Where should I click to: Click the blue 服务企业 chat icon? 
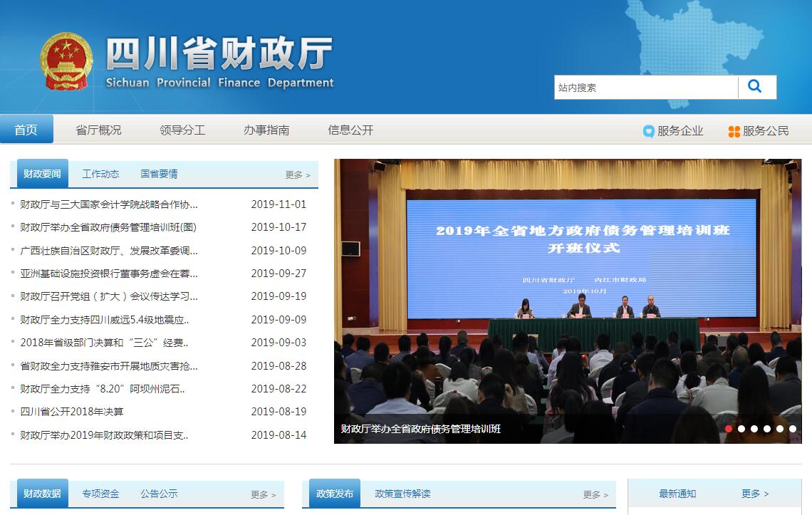(648, 131)
